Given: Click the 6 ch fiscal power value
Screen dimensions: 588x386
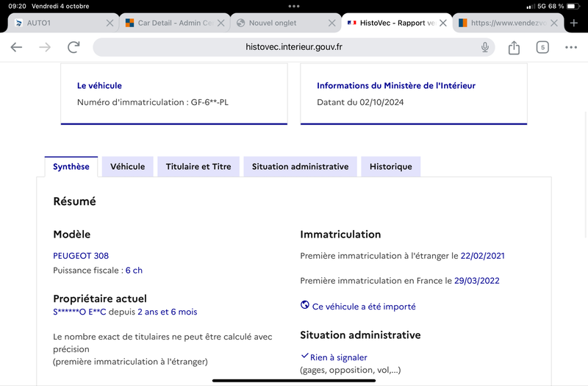Looking at the screenshot, I should pyautogui.click(x=134, y=271).
